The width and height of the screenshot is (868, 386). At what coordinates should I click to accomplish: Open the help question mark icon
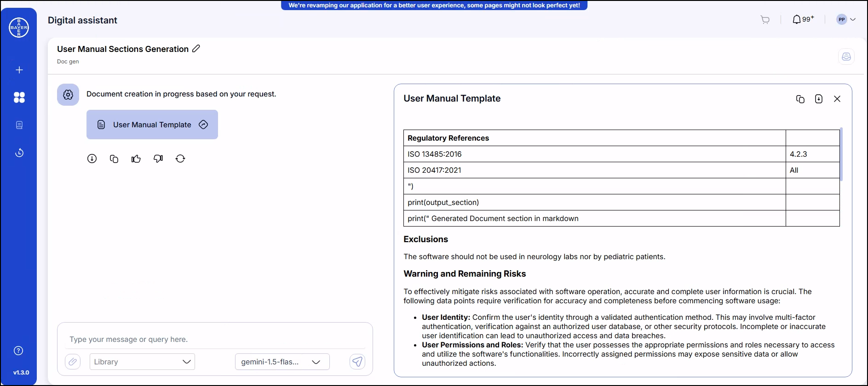click(18, 351)
